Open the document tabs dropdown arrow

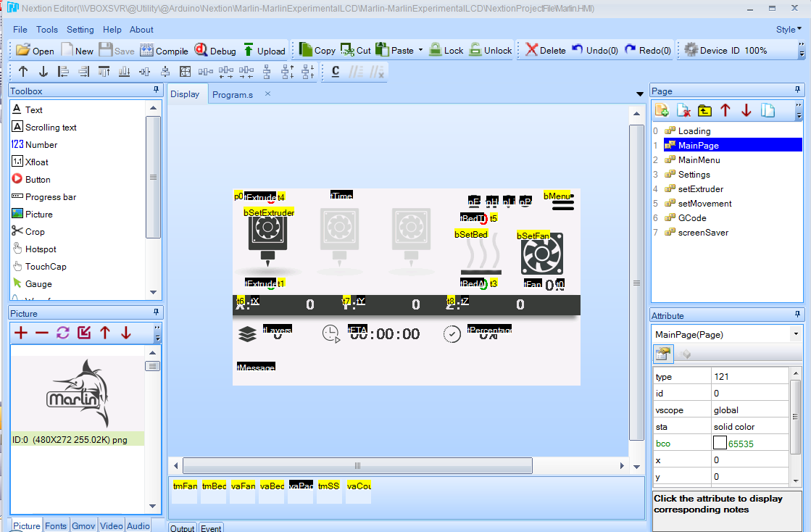(640, 94)
